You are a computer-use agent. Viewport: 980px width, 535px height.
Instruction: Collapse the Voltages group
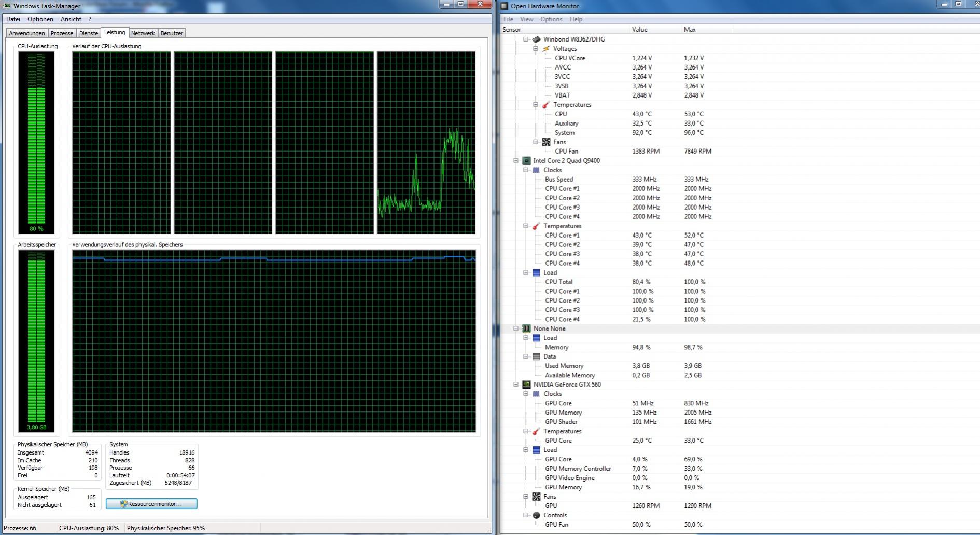tap(536, 49)
